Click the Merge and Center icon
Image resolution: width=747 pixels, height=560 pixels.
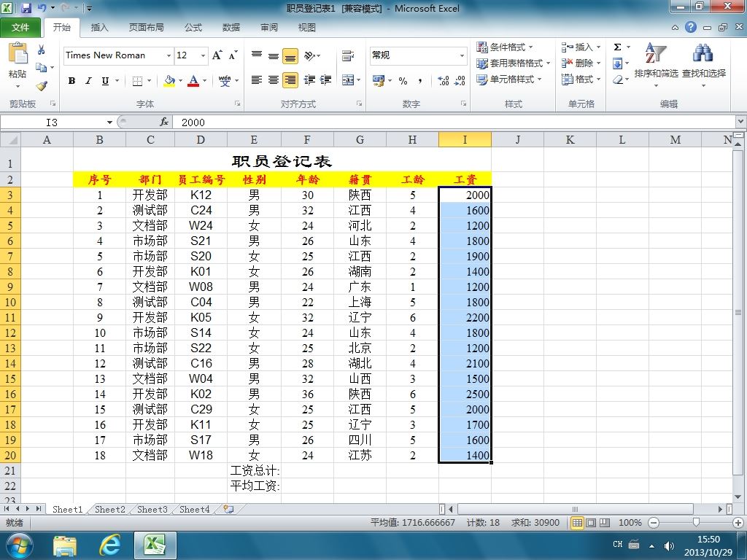pyautogui.click(x=348, y=80)
